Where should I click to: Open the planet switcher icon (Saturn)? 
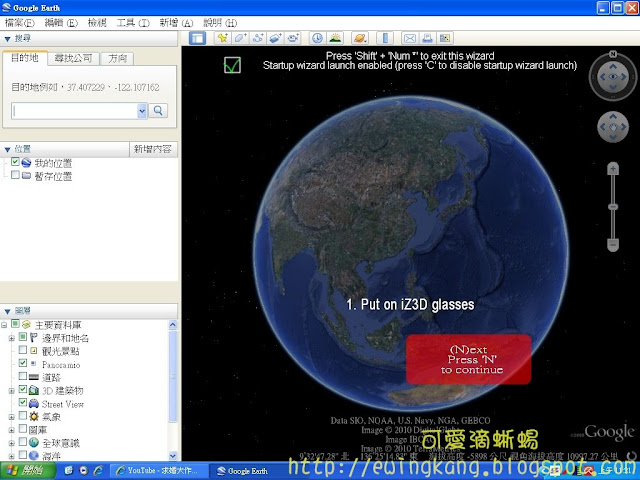click(x=360, y=38)
